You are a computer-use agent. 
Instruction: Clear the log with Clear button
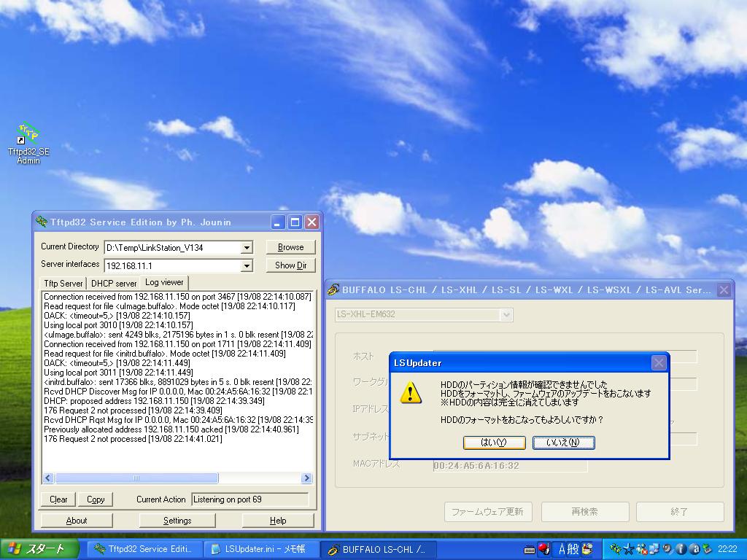(58, 499)
